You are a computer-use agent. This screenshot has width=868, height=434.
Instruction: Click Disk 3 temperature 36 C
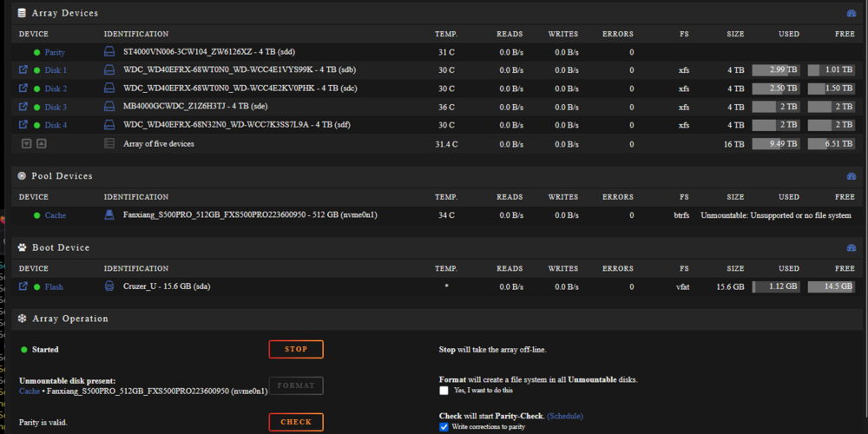447,108
